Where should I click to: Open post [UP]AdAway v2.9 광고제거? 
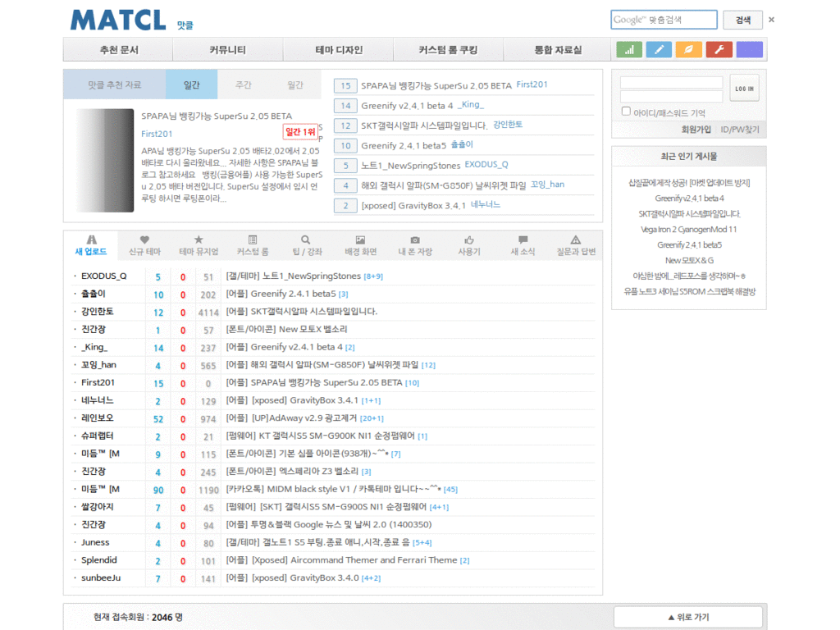291,418
